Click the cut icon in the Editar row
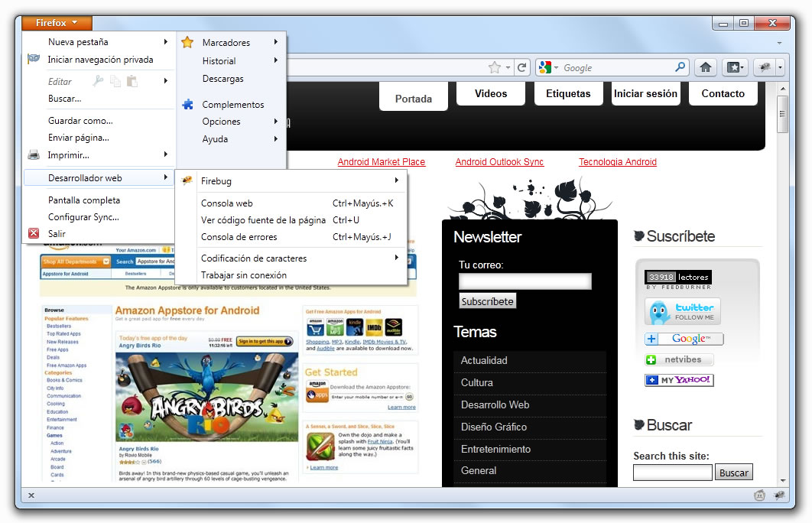The image size is (812, 523). [x=98, y=80]
